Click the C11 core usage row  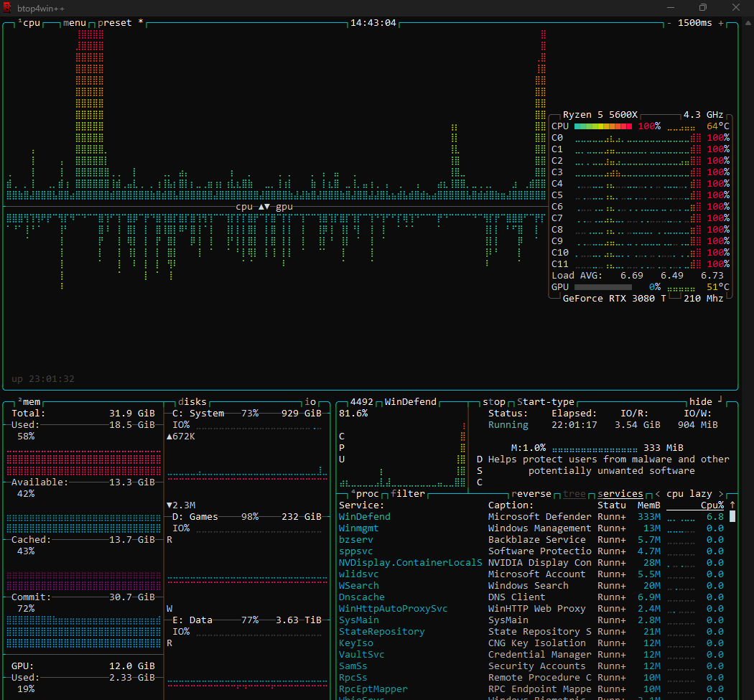641,264
